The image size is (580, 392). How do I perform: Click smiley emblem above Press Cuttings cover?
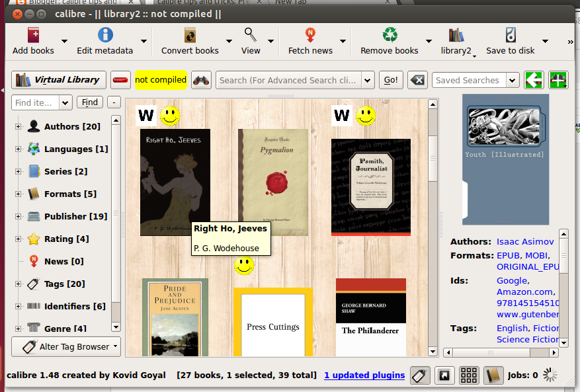(244, 265)
